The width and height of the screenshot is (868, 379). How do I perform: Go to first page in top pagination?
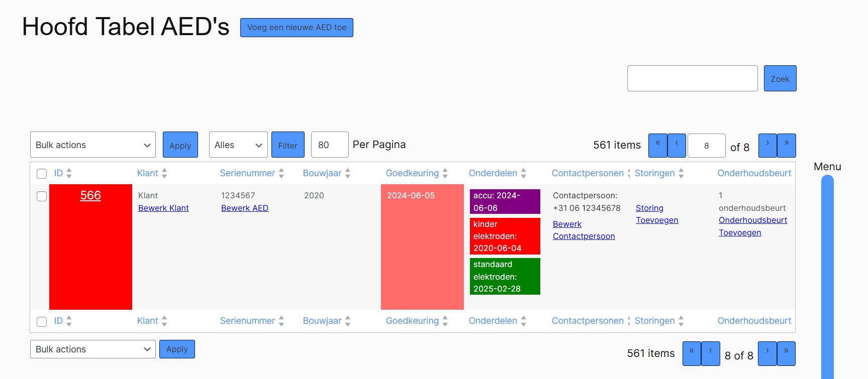point(657,146)
